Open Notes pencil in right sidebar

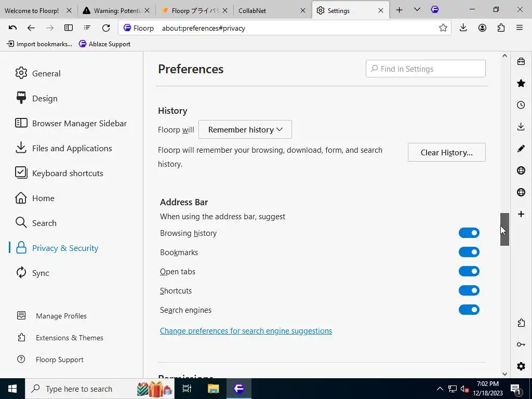click(521, 148)
